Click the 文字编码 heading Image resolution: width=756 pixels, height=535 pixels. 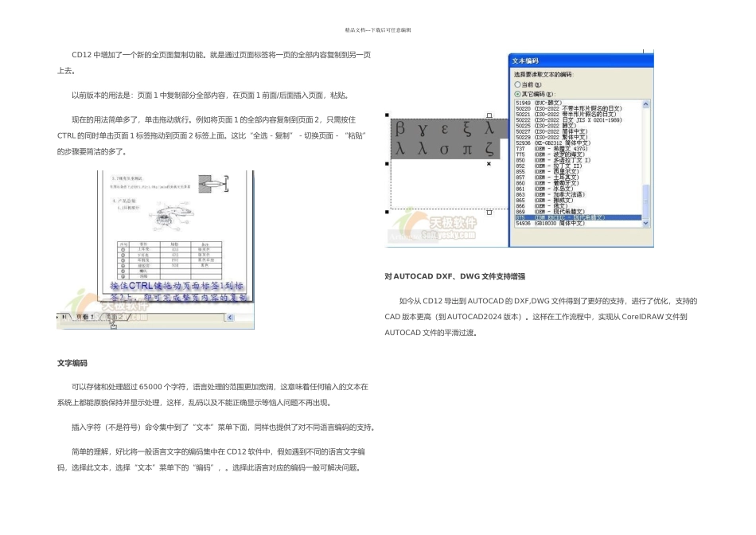click(72, 363)
